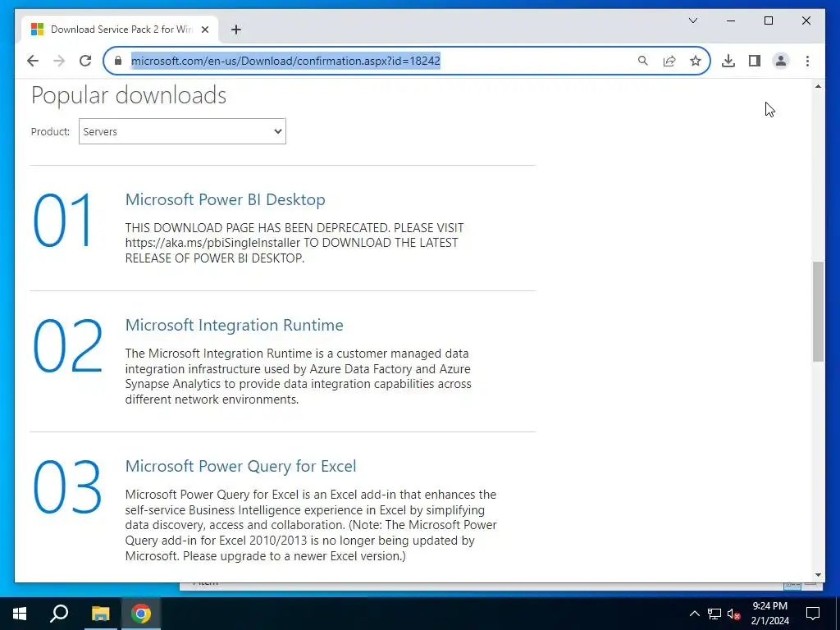Click the large 03 number
Viewport: 840px width, 630px height.
[x=67, y=487]
